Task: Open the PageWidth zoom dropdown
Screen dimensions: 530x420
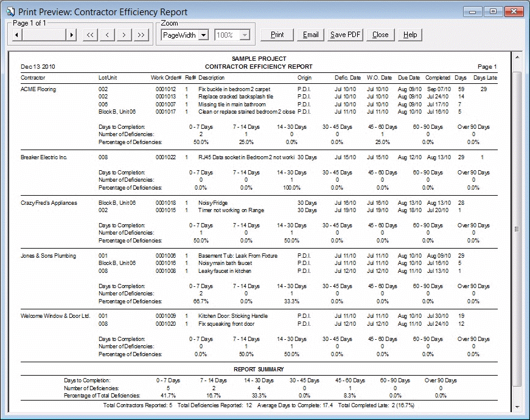Action: [203, 35]
